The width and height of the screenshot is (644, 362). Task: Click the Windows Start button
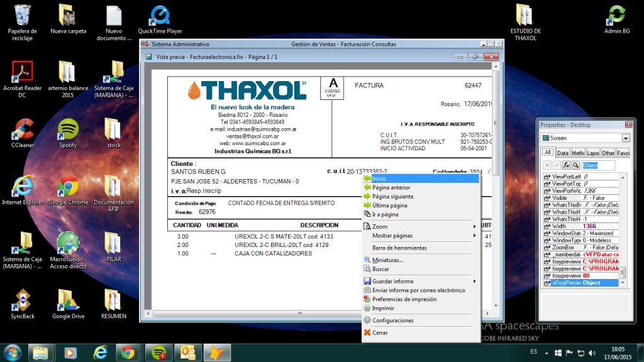click(x=13, y=353)
